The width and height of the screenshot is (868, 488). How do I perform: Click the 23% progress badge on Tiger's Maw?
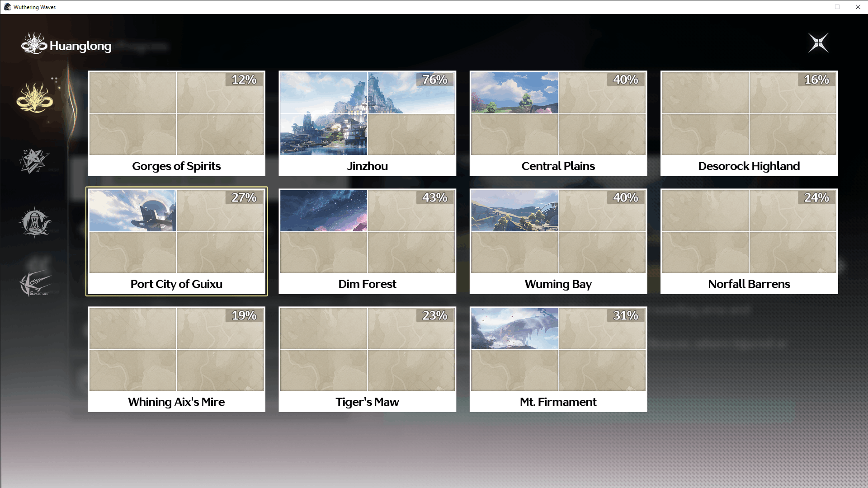pos(435,315)
